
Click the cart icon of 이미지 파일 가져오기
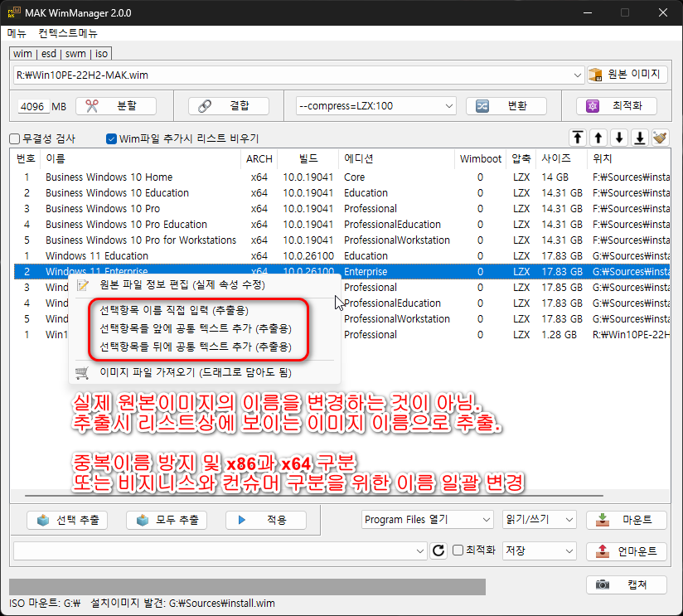pos(82,373)
